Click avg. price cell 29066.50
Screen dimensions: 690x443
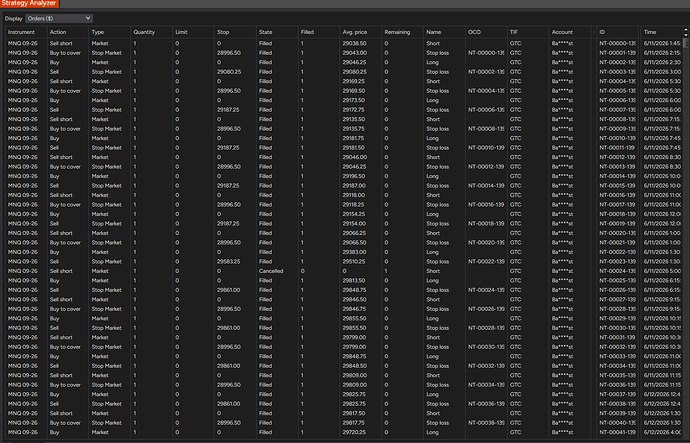pyautogui.click(x=355, y=243)
